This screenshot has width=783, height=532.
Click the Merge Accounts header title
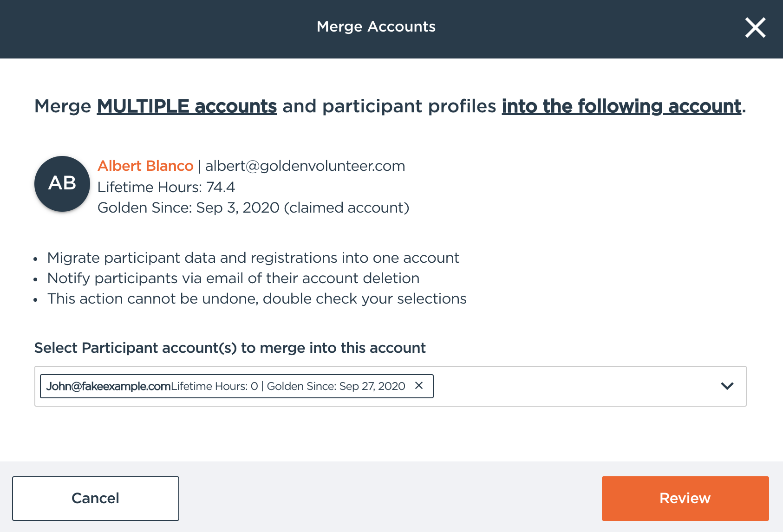coord(376,26)
